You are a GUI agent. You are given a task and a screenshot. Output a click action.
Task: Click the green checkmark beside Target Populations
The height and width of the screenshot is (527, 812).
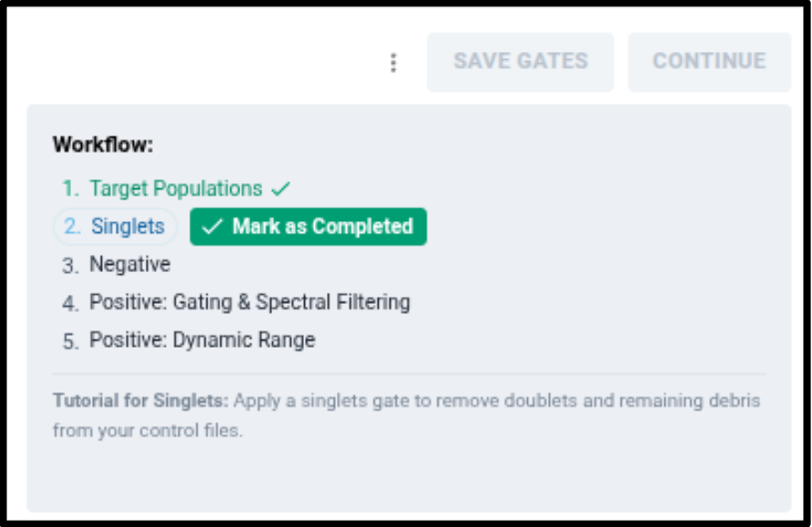pos(281,189)
